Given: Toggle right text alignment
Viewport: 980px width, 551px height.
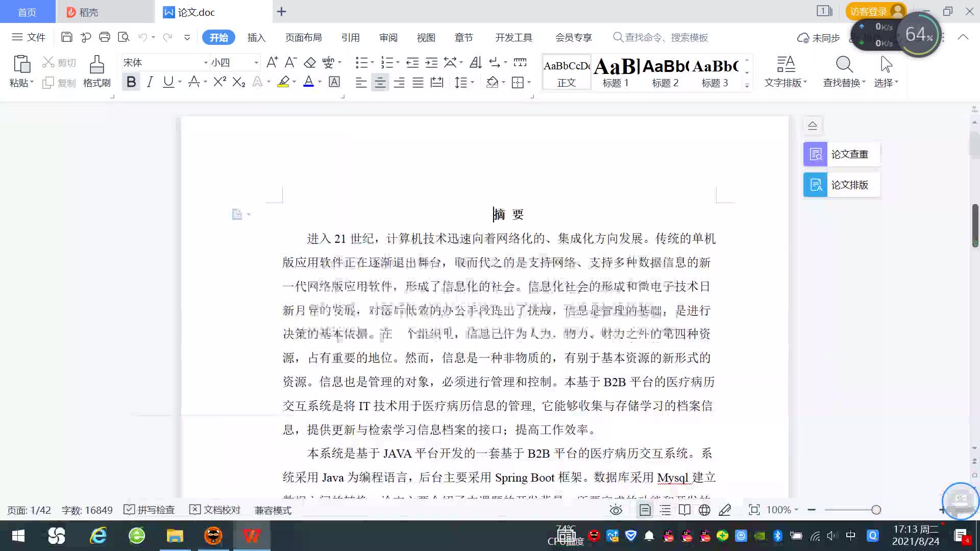Looking at the screenshot, I should (x=399, y=82).
